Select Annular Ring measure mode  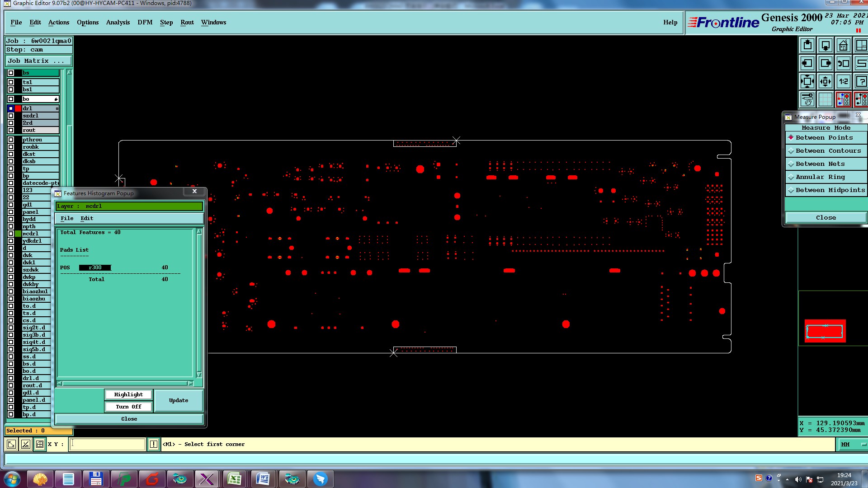(x=820, y=177)
